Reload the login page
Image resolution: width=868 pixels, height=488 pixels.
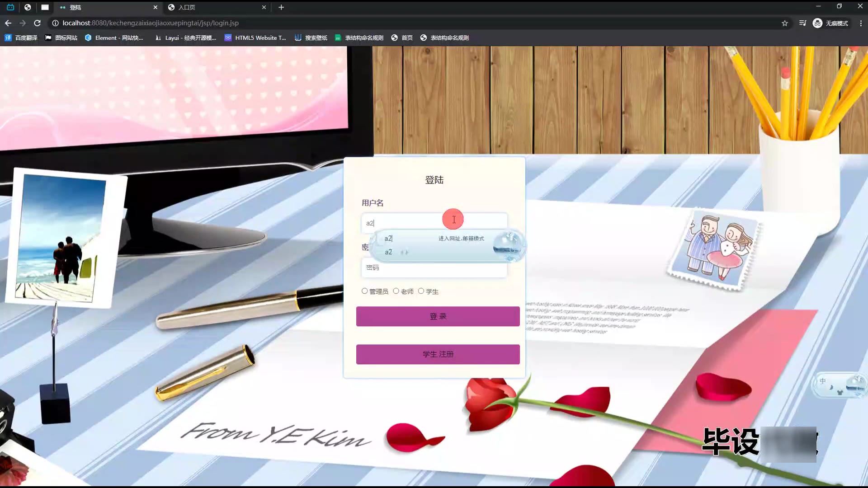coord(38,23)
